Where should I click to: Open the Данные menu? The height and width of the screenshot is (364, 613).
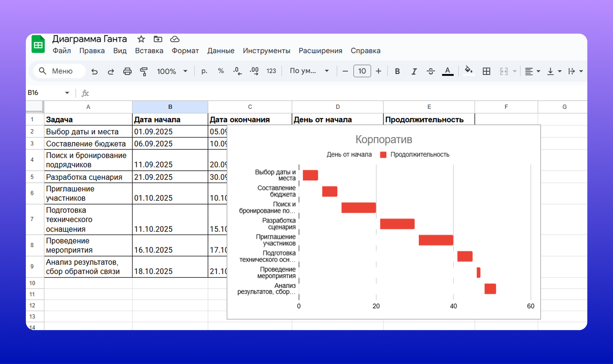[221, 51]
